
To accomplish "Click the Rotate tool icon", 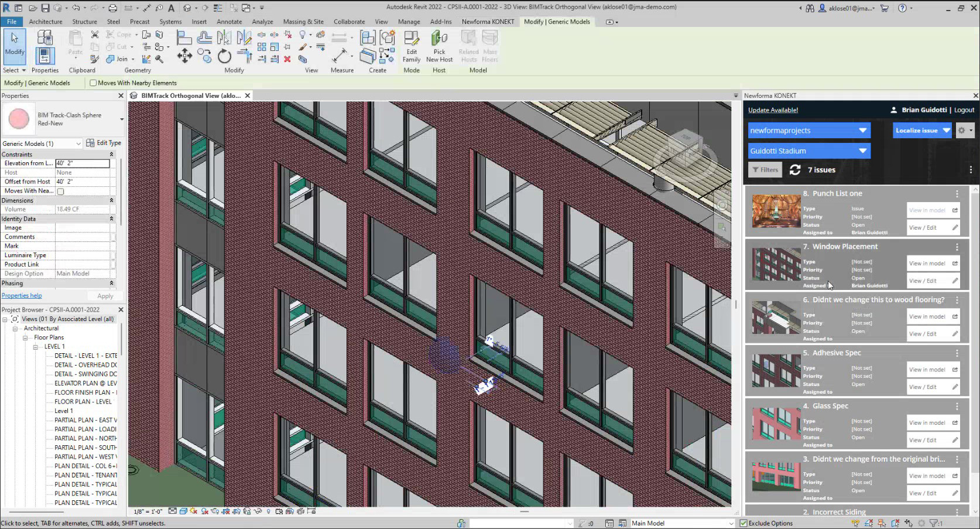I will pyautogui.click(x=224, y=56).
